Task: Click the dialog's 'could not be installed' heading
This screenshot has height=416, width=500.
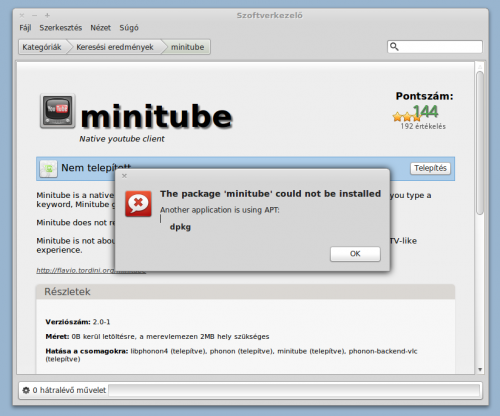Action: [270, 194]
